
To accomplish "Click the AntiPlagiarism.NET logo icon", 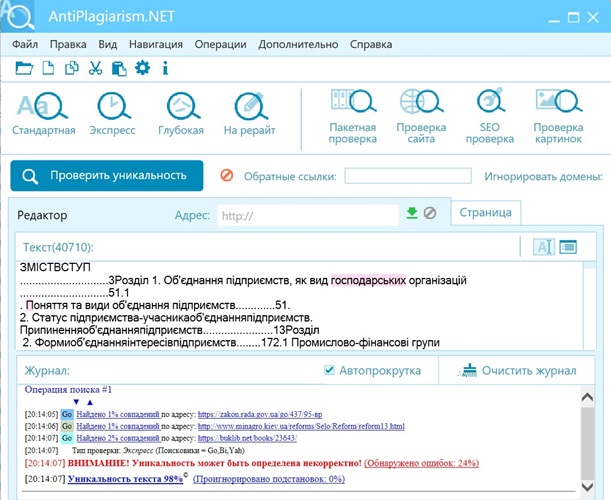I will point(18,16).
